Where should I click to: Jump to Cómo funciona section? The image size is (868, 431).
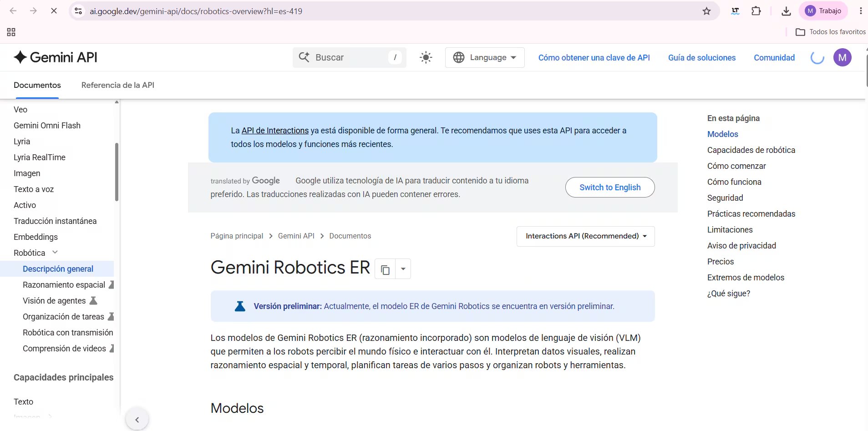point(734,182)
